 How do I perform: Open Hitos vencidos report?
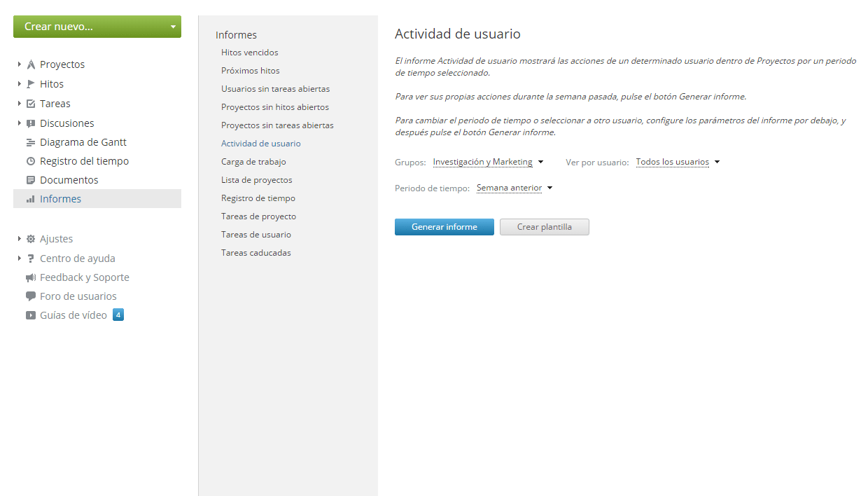click(x=250, y=53)
